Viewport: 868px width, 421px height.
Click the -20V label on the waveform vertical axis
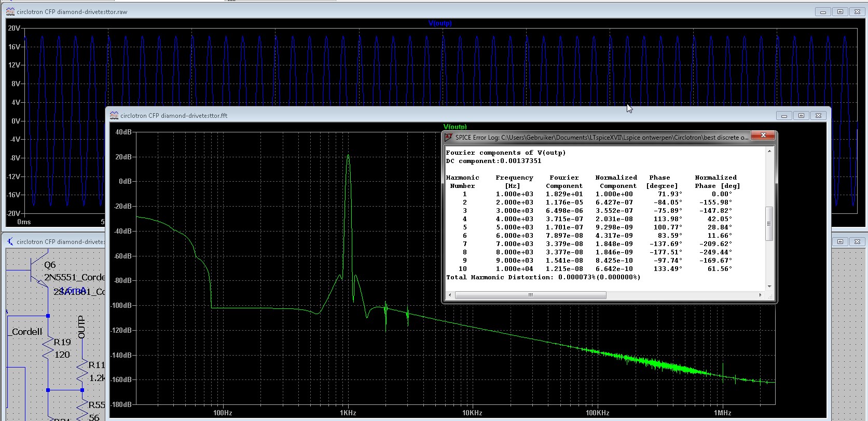pyautogui.click(x=13, y=213)
